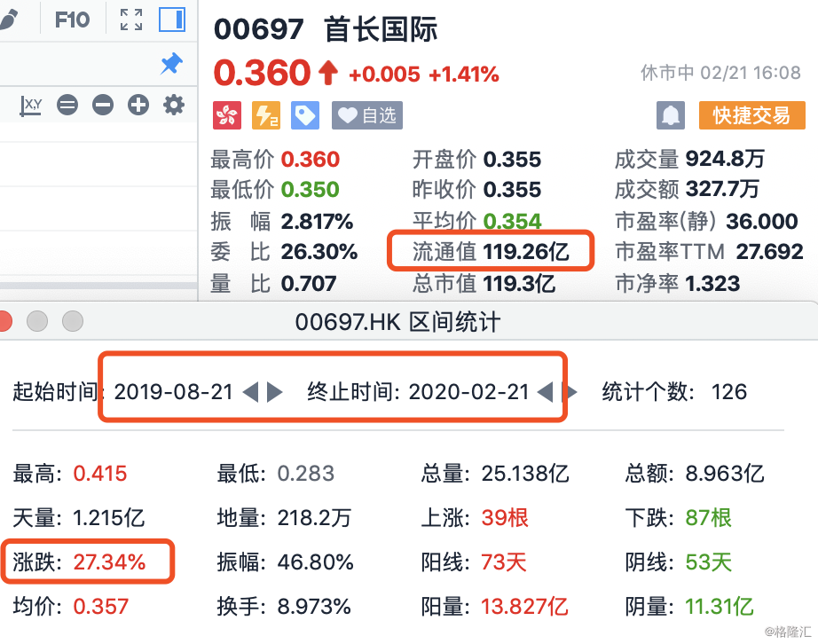Screen dimensions: 818x644
Task: Click 成交量 924.8万 value
Action: click(x=725, y=159)
